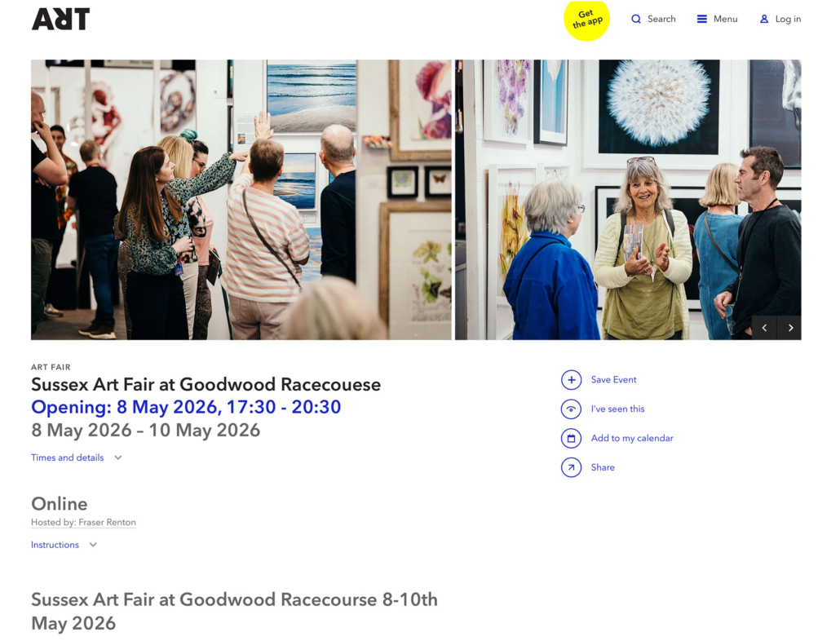Click the right dandelion artwork photo

(x=628, y=200)
